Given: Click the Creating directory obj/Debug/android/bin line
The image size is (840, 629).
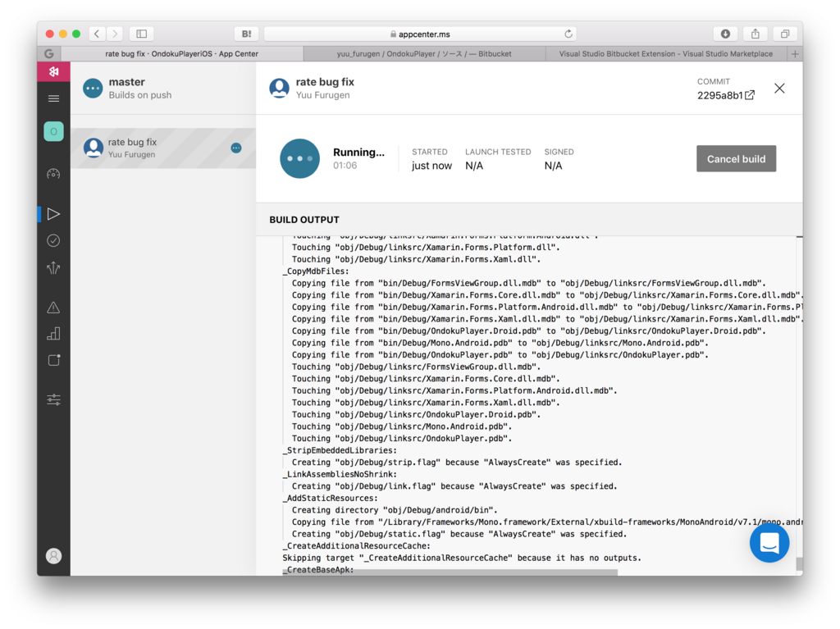Looking at the screenshot, I should coord(395,510).
